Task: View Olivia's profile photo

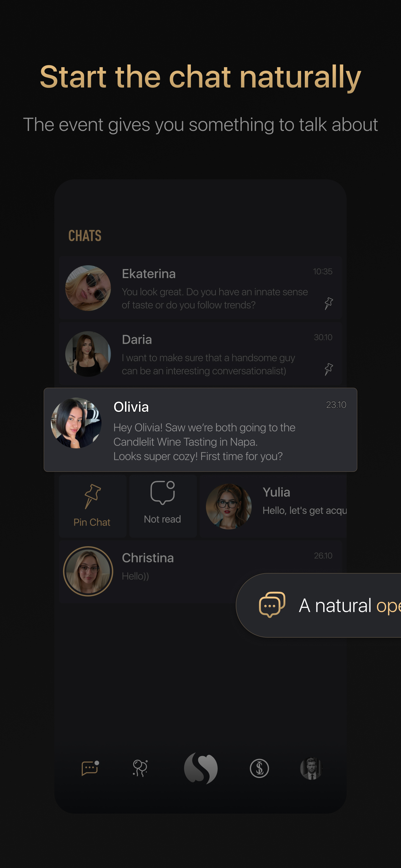Action: coord(76,423)
